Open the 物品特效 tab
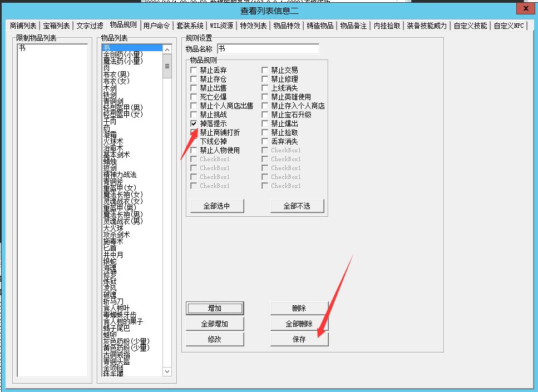 (287, 26)
